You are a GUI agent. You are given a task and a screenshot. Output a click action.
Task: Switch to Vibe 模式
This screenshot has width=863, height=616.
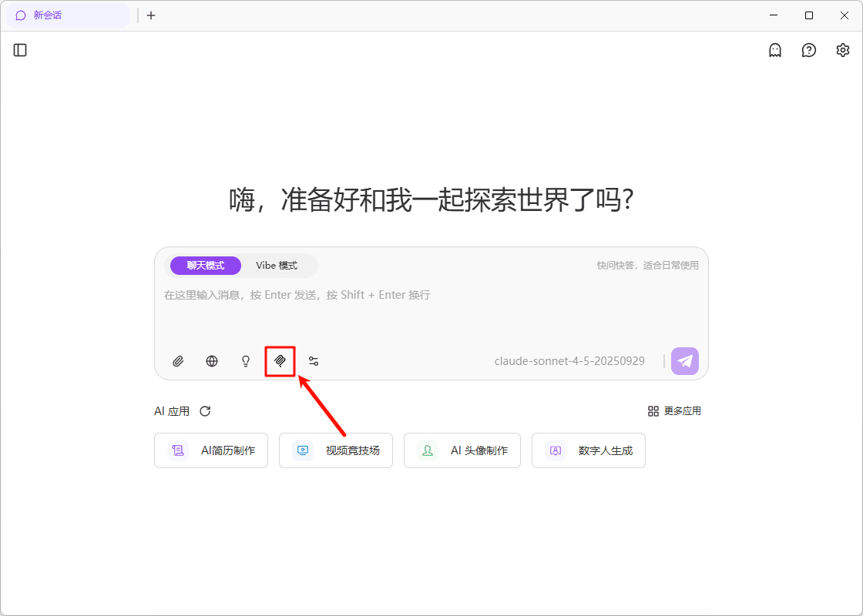coord(277,266)
